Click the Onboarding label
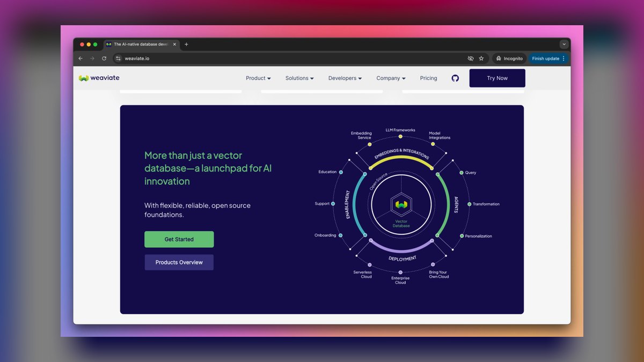Viewport: 644px width, 362px height. coord(325,235)
